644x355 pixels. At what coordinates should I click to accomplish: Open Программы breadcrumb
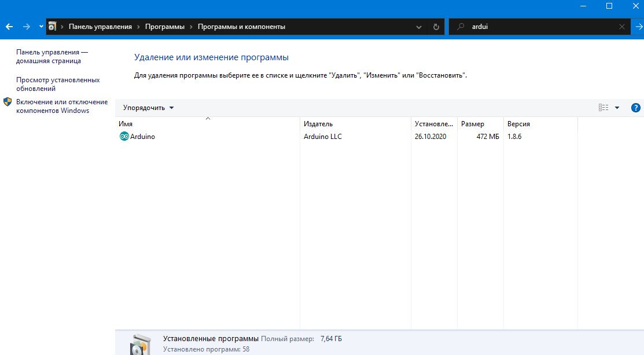pos(165,27)
